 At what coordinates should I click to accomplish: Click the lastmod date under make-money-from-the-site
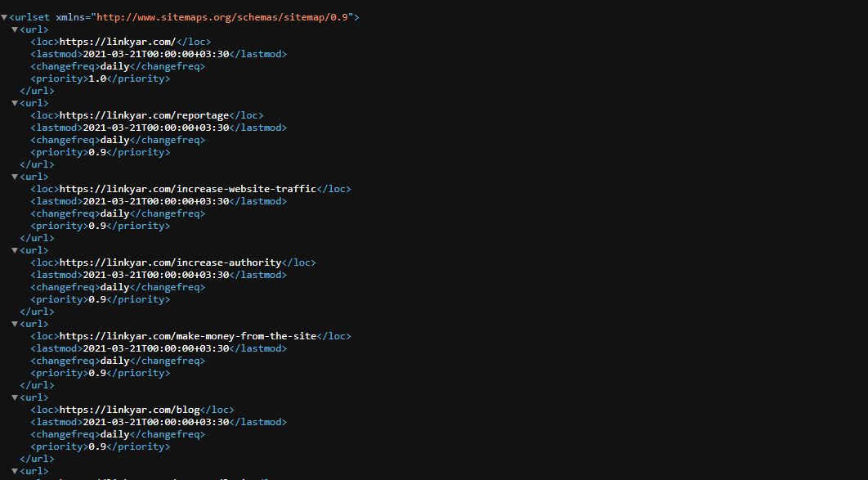[x=156, y=348]
